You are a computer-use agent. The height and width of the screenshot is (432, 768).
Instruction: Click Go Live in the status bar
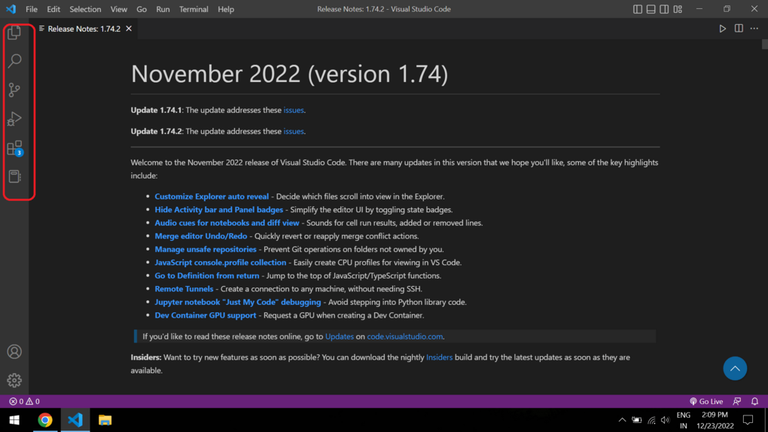(x=706, y=401)
